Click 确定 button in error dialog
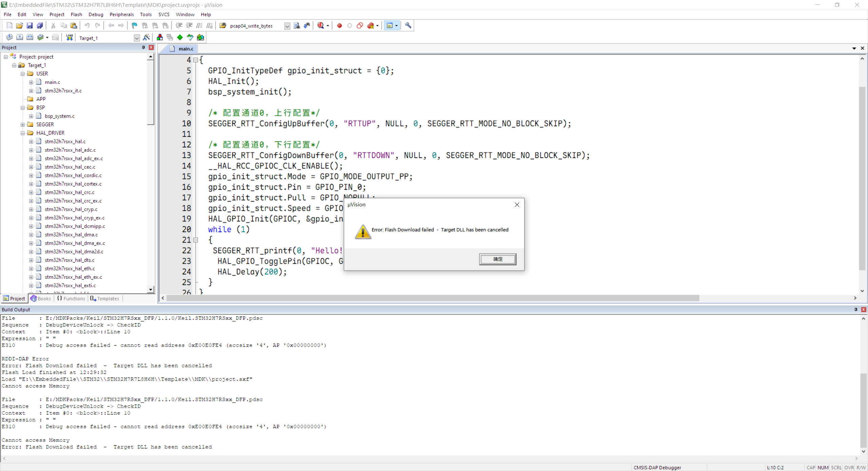 497,259
